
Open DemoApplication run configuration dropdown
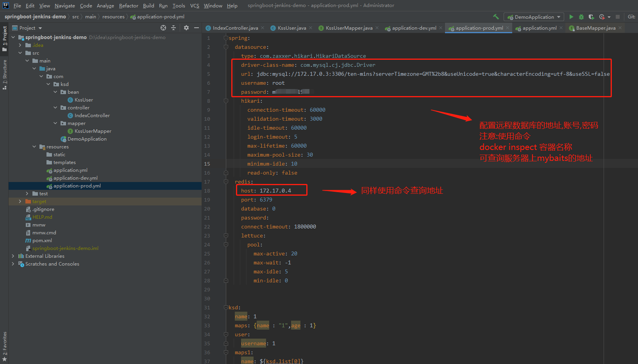click(534, 17)
